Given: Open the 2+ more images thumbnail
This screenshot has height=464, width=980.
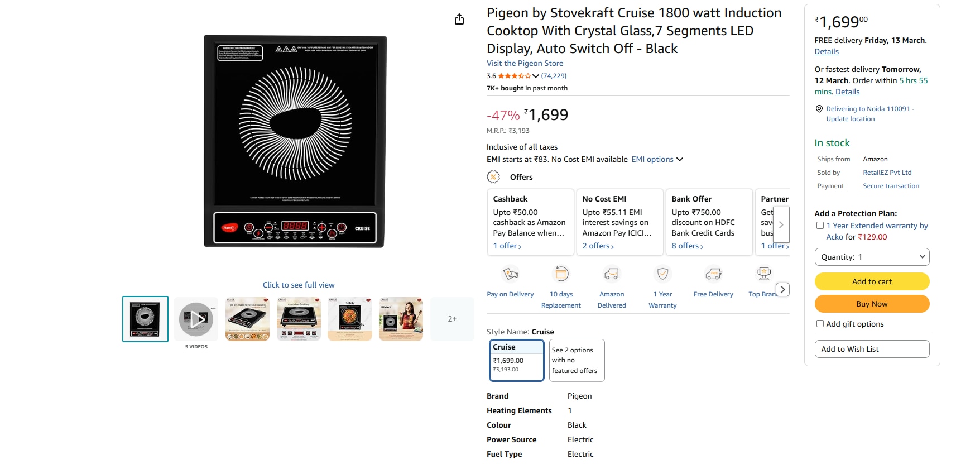Looking at the screenshot, I should tap(452, 319).
